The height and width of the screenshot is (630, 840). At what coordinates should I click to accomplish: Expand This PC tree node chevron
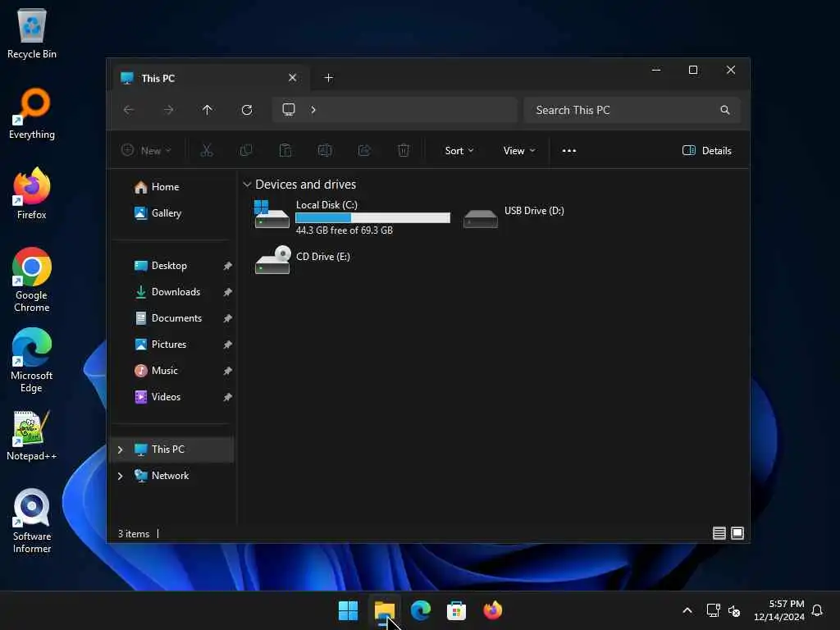point(120,450)
